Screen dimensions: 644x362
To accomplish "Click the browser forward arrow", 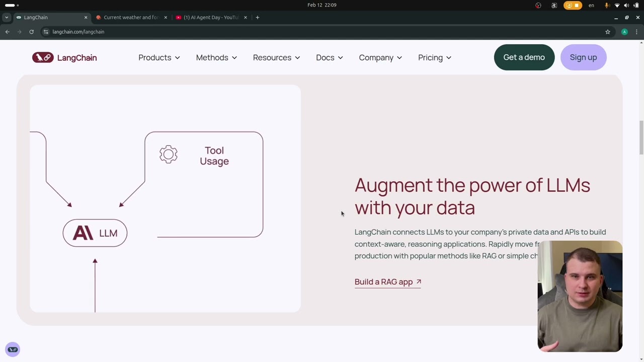I will click(x=19, y=32).
